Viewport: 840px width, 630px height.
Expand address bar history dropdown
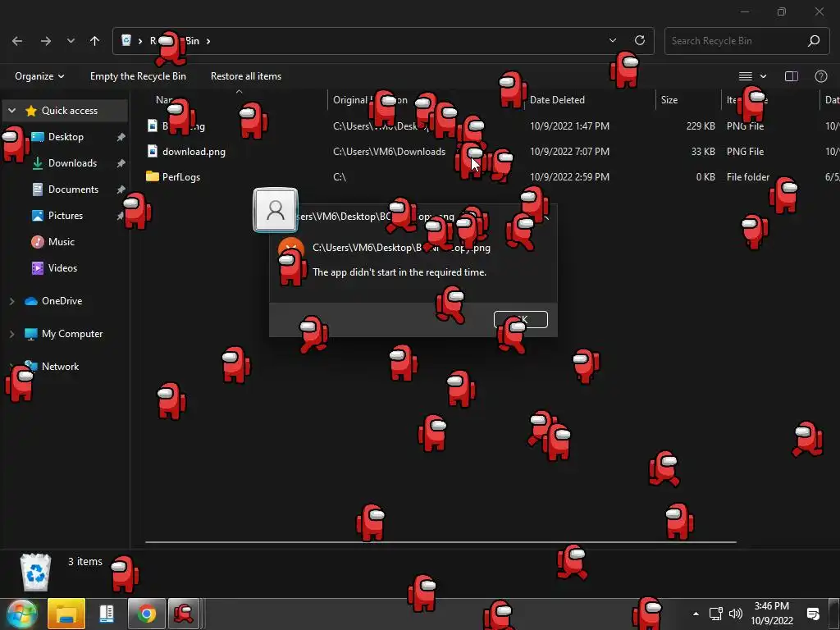tap(613, 40)
